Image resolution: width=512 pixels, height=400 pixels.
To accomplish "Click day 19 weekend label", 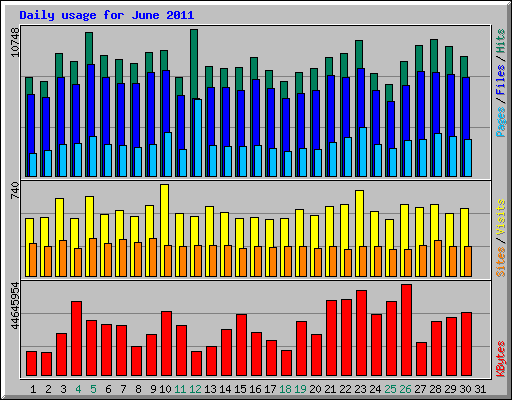I will (x=300, y=389).
